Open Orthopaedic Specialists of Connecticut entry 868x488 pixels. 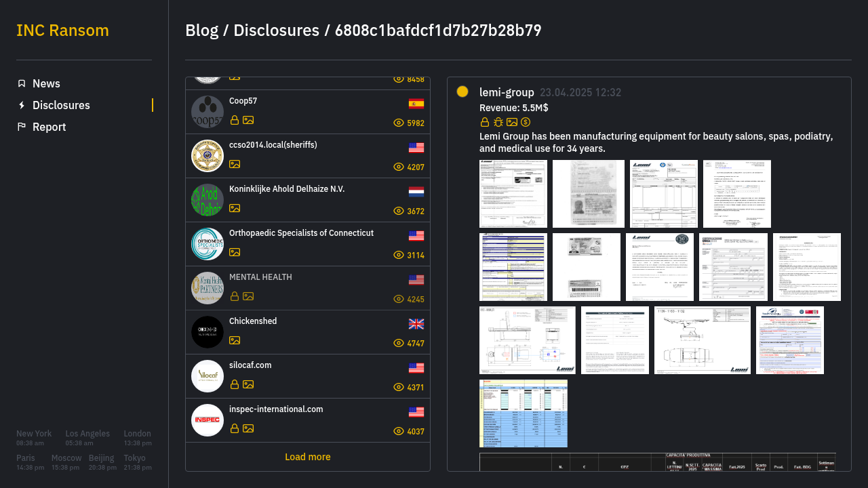click(308, 244)
